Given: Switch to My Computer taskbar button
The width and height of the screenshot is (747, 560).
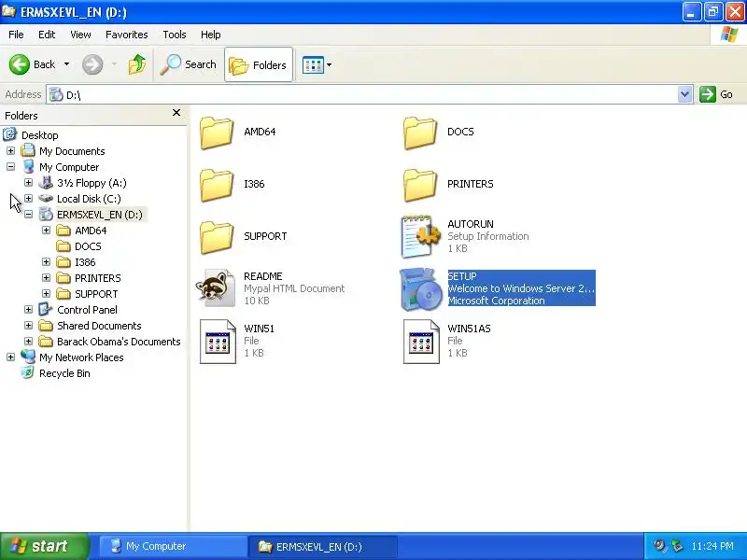Looking at the screenshot, I should coord(173,546).
